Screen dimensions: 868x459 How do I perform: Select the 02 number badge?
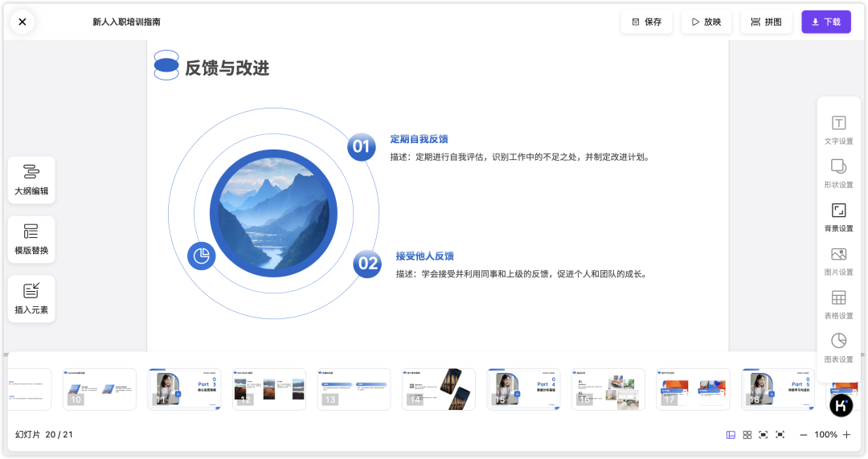(x=367, y=264)
